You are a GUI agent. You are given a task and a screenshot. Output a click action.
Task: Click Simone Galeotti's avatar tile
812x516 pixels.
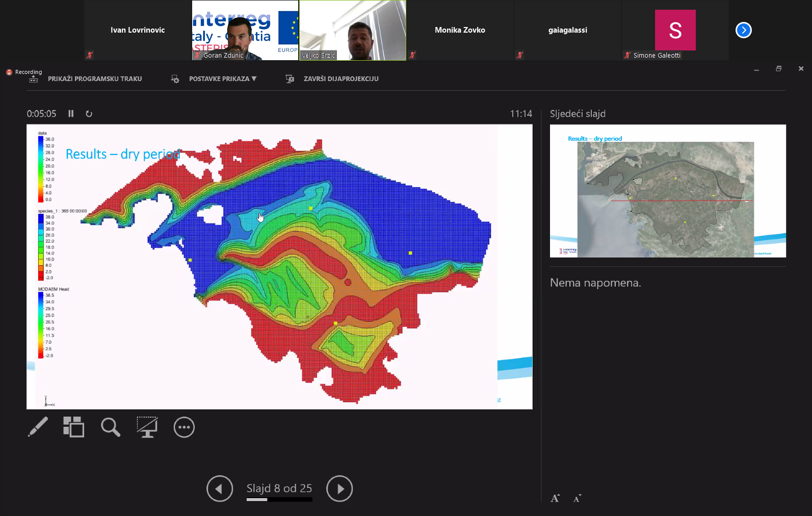[x=675, y=31]
